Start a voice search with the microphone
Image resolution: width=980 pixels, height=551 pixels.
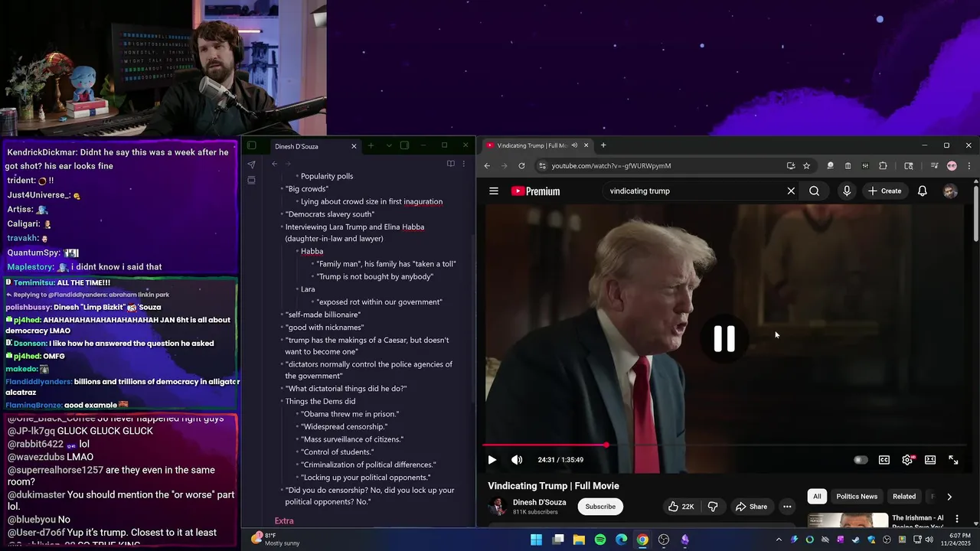tap(847, 191)
